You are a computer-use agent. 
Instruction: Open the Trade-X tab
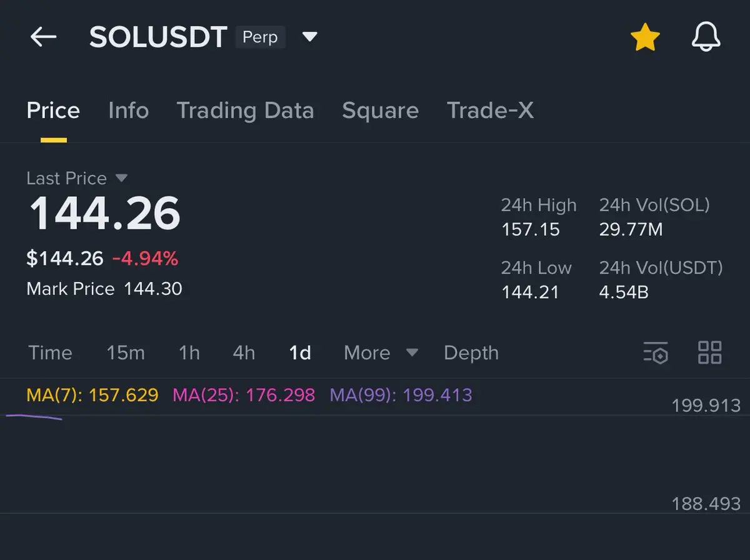pyautogui.click(x=490, y=111)
